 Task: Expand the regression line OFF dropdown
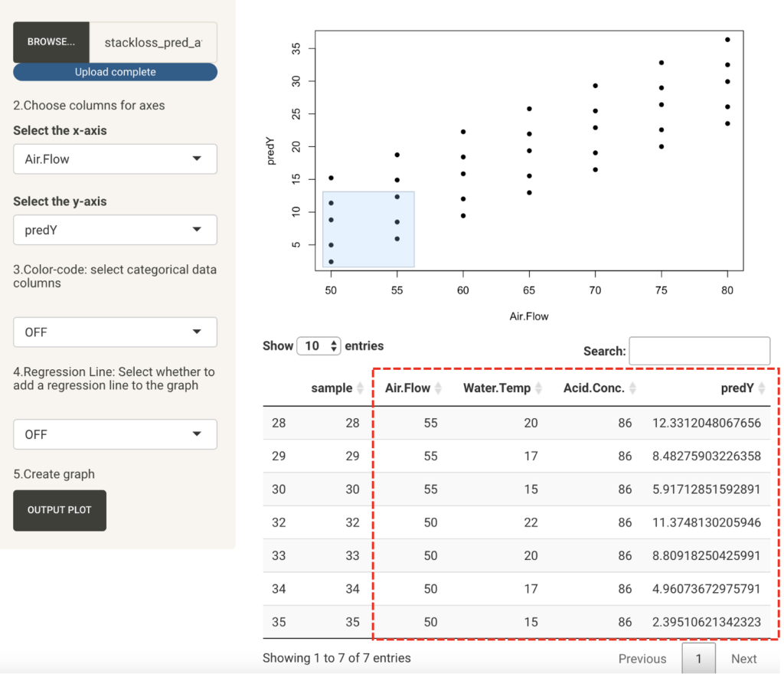point(115,434)
